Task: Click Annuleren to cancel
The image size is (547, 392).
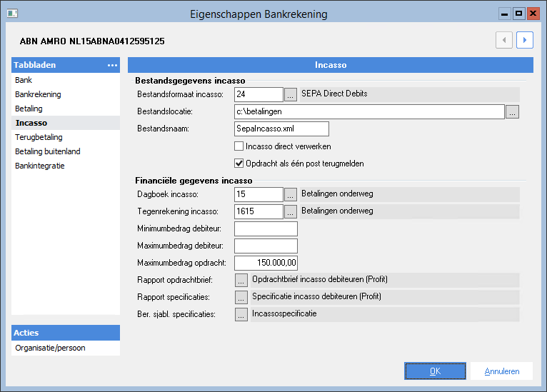Action: point(501,371)
